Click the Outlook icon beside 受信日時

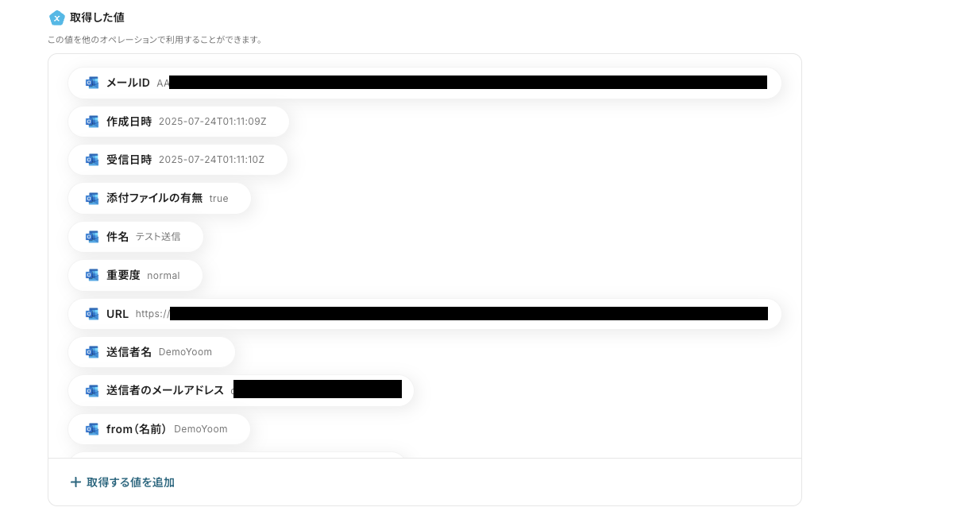click(92, 160)
